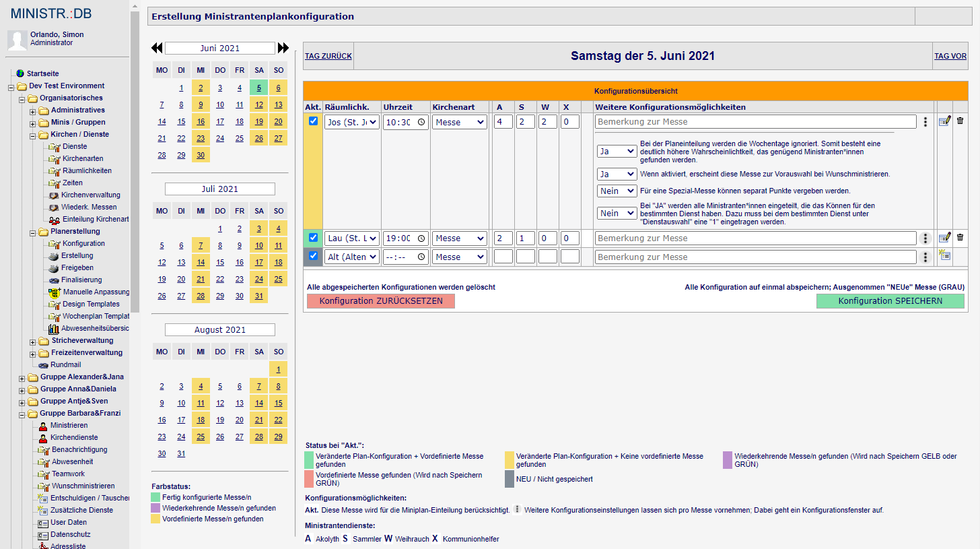Viewport: 980px width, 549px height.
Task: Click the Sammler count field in the Lau row
Action: (x=526, y=238)
